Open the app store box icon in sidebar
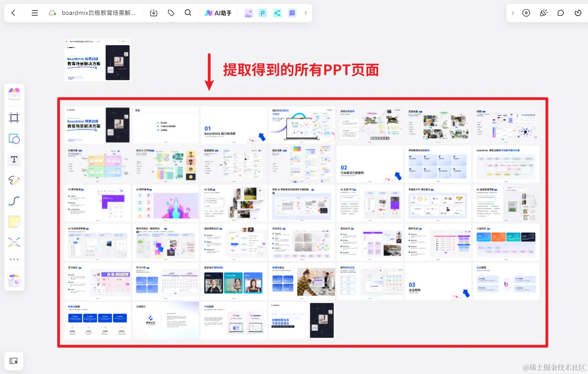 [x=14, y=280]
